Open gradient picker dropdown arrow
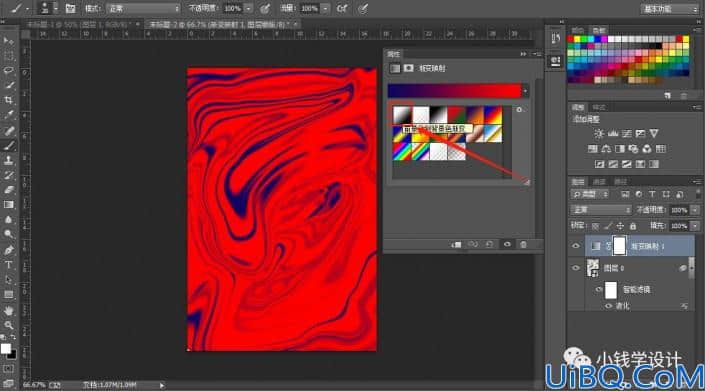This screenshot has height=391, width=705. (x=525, y=91)
